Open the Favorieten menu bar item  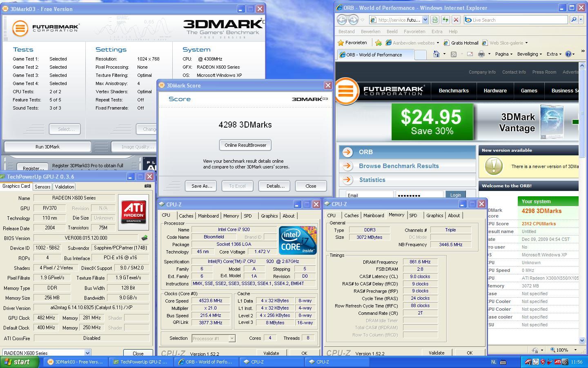coord(414,31)
